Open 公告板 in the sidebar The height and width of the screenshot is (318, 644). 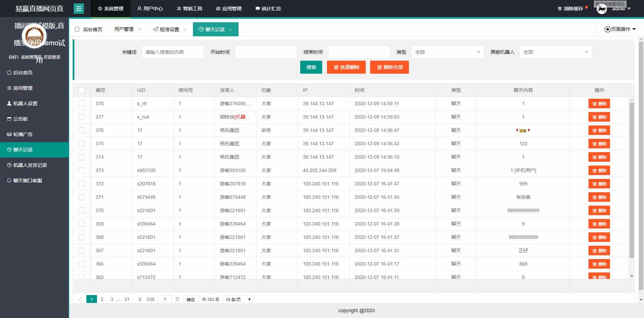[x=34, y=119]
